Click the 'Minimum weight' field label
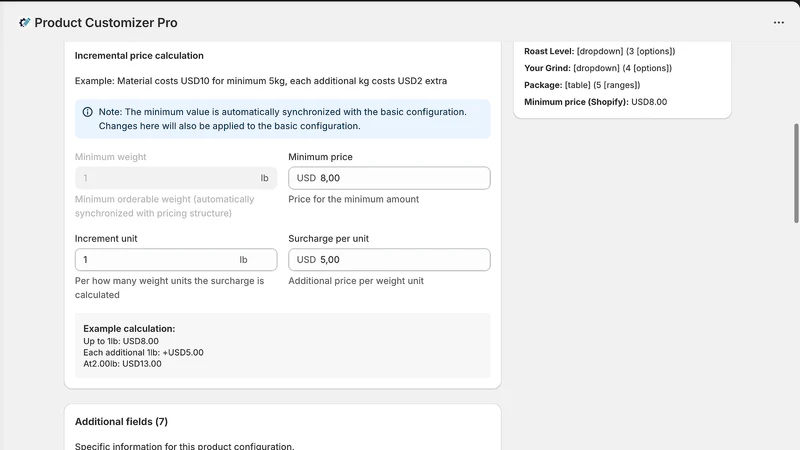 pyautogui.click(x=111, y=157)
